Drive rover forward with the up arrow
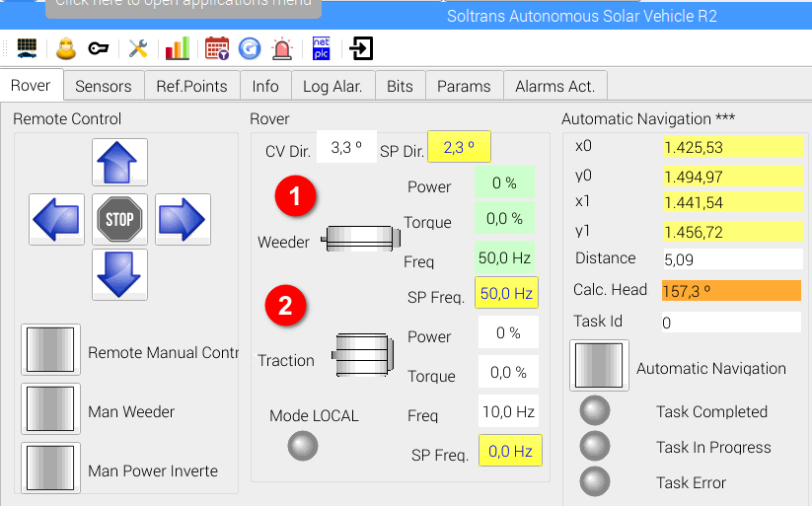Viewport: 812px width, 506px height. (119, 162)
